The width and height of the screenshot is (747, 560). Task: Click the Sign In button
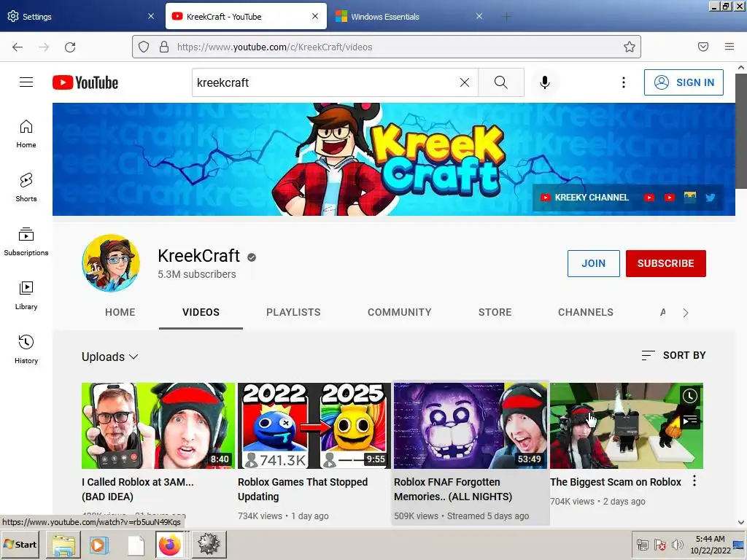point(684,82)
